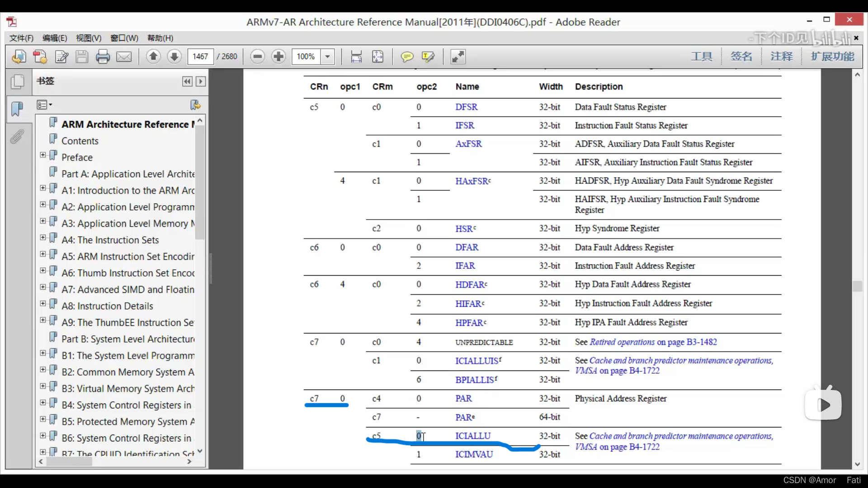This screenshot has width=868, height=488.
Task: Toggle the left panel collapse arrow
Action: (x=187, y=80)
